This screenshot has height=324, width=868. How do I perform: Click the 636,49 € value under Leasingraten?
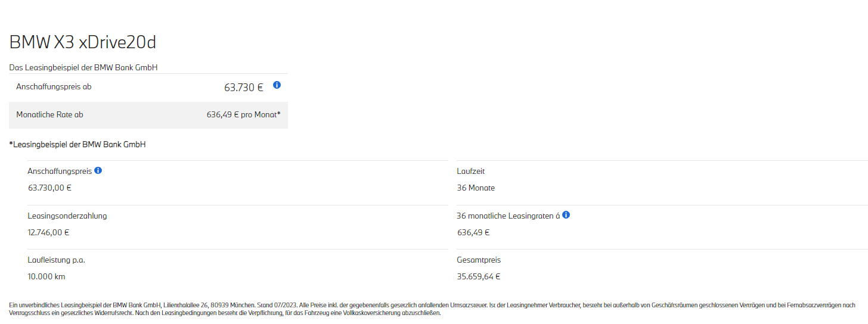click(x=473, y=232)
